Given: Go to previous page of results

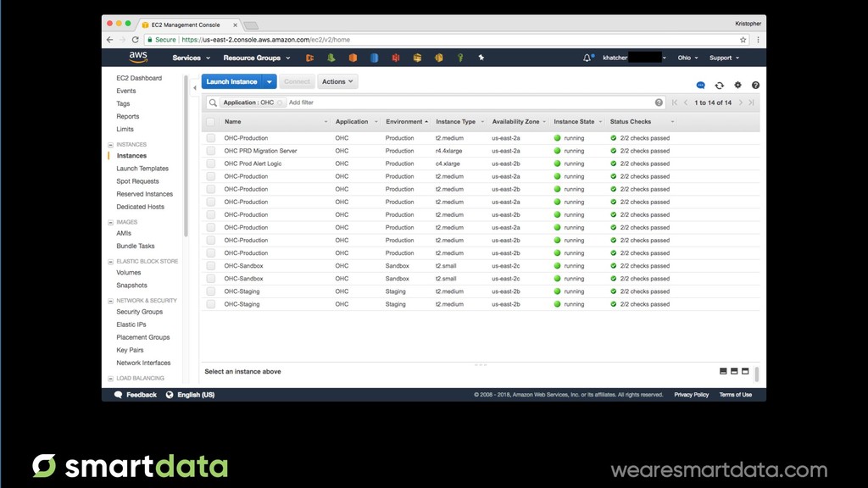Looking at the screenshot, I should (x=686, y=103).
